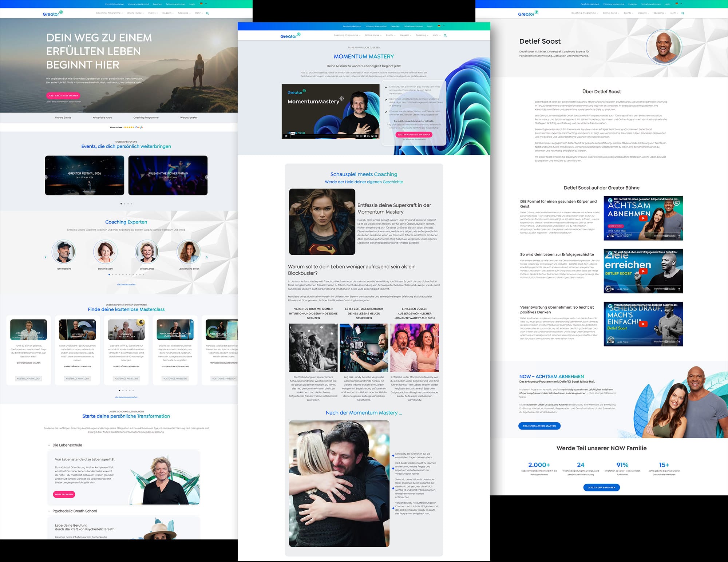728x562 pixels.
Task: Open the Greator Festival 2026 event card
Action: pos(84,175)
